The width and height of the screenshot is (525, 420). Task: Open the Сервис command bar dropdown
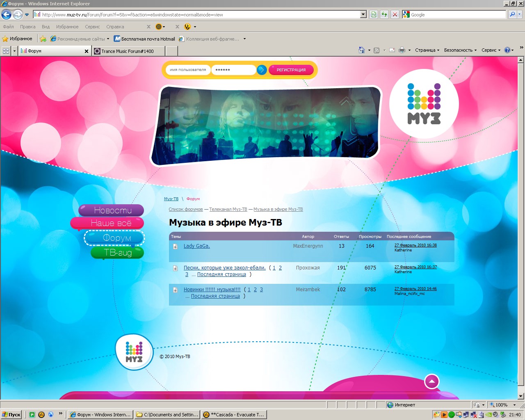pyautogui.click(x=491, y=50)
